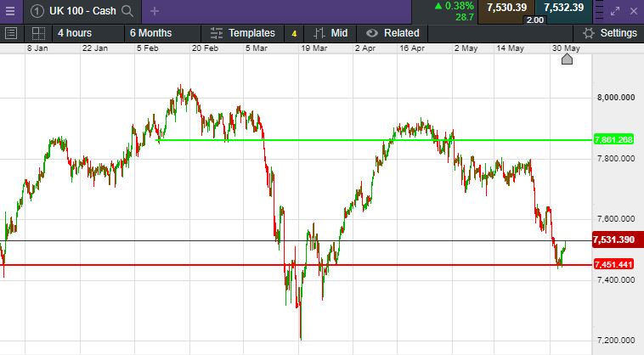Select the UK 100 - Cash tab
Image resolution: width=644 pixels, height=355 pixels.
[x=82, y=11]
